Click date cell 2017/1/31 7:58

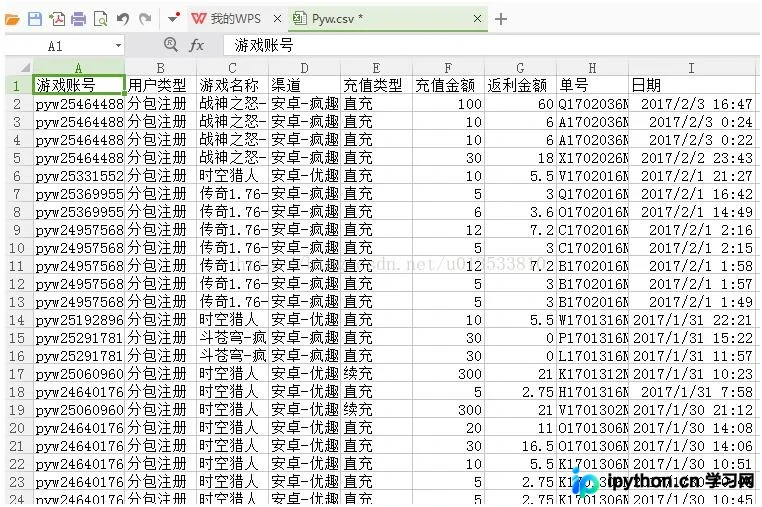click(692, 392)
